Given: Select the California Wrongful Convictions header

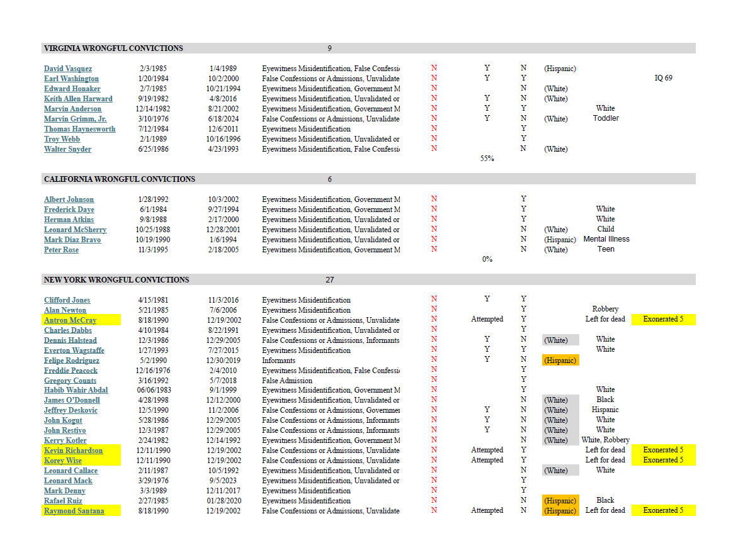Looking at the screenshot, I should 120,179.
